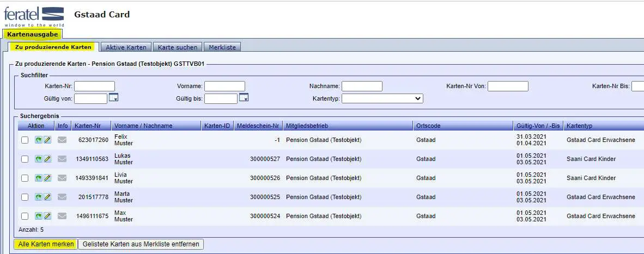Click Saani Card Kinder in Livia's row

click(591, 178)
